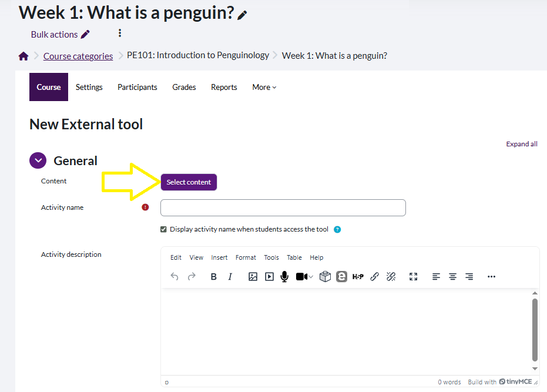
Task: Click inside the Activity description text area
Action: [x=345, y=331]
